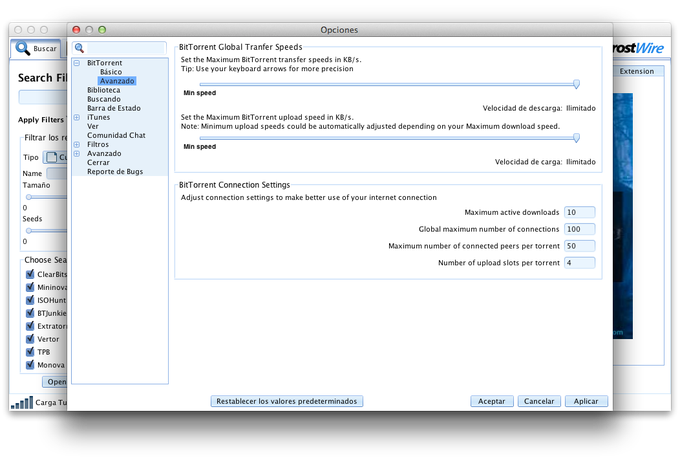The width and height of the screenshot is (680, 462).
Task: Click the Velocidad de descarga Ilimitado value
Action: 581,108
